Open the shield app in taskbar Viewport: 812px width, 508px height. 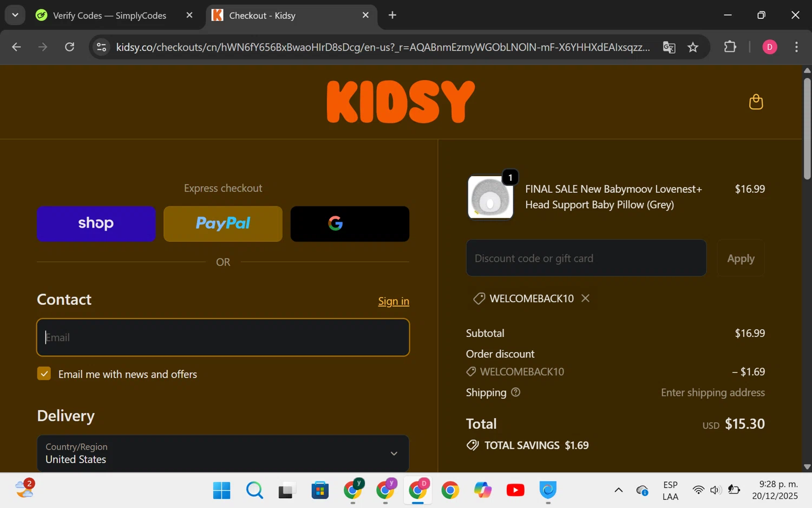click(548, 490)
